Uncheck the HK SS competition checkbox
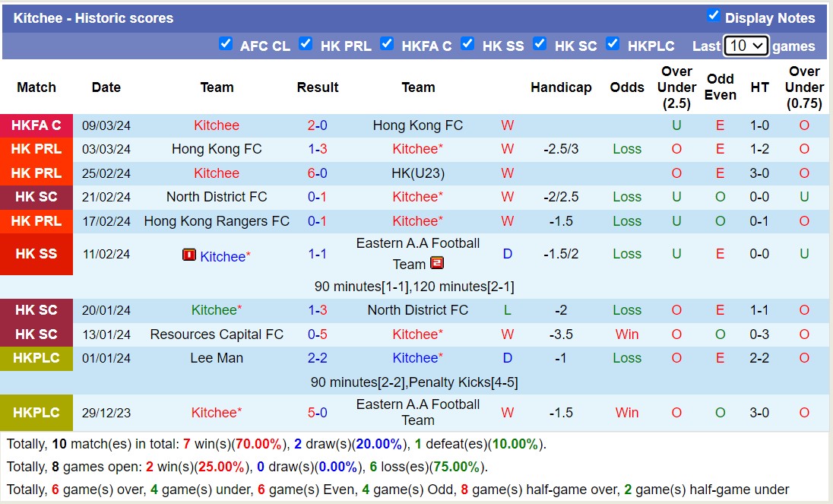Image resolution: width=833 pixels, height=504 pixels. (x=467, y=44)
